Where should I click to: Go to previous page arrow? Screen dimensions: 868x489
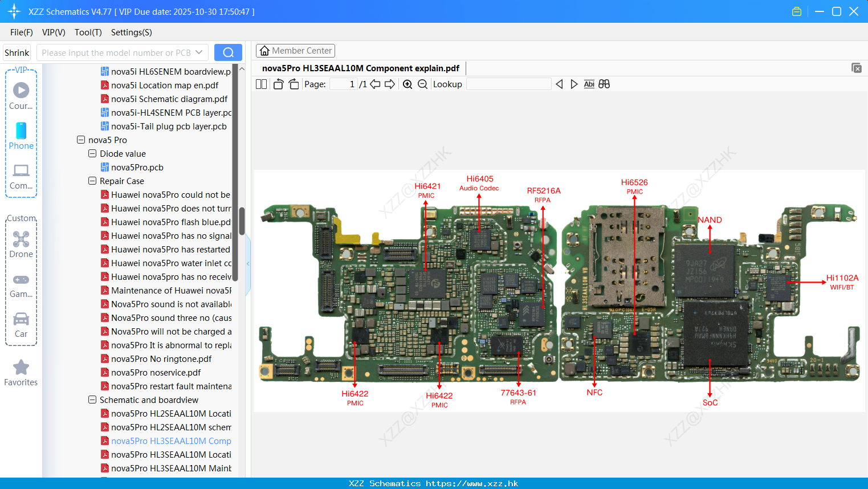tap(375, 84)
